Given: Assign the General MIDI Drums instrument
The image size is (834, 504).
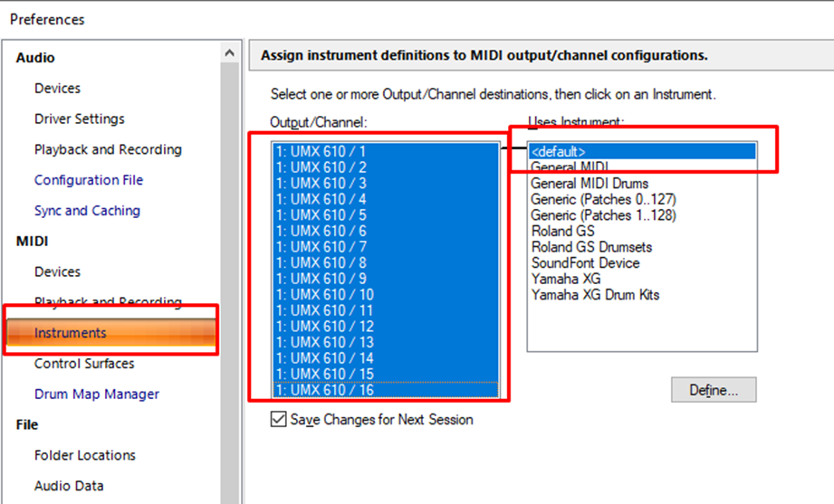Looking at the screenshot, I should coord(590,183).
